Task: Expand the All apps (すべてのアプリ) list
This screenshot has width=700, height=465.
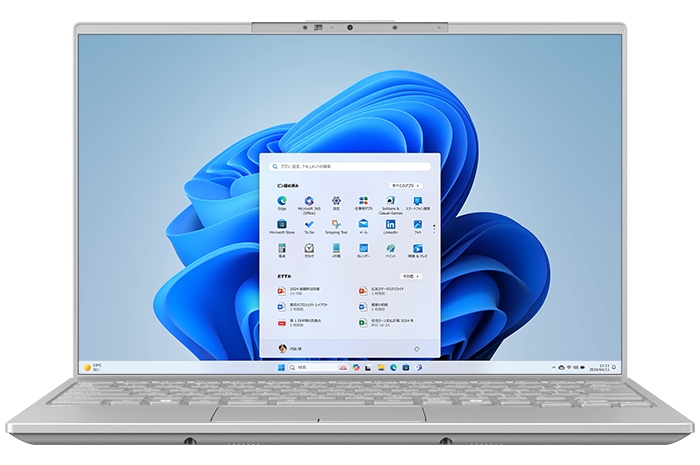Action: (404, 185)
